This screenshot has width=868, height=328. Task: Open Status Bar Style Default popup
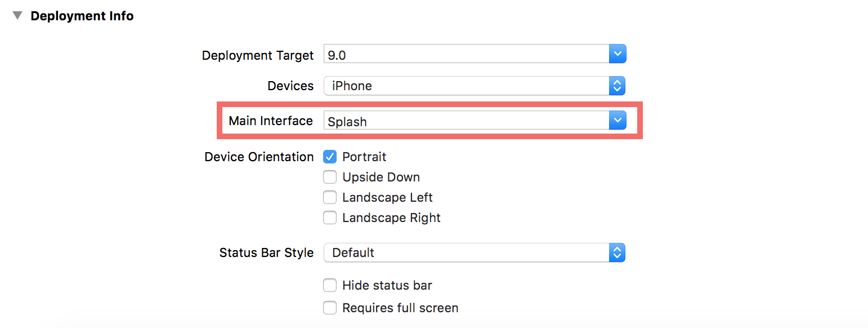475,252
